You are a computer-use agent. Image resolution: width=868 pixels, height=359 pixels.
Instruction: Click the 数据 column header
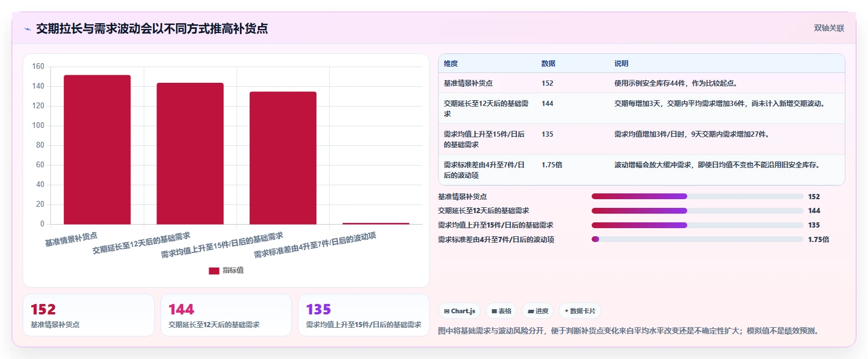548,64
